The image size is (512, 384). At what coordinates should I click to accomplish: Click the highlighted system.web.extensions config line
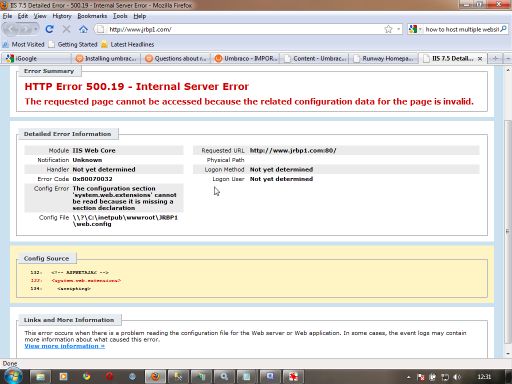86,281
